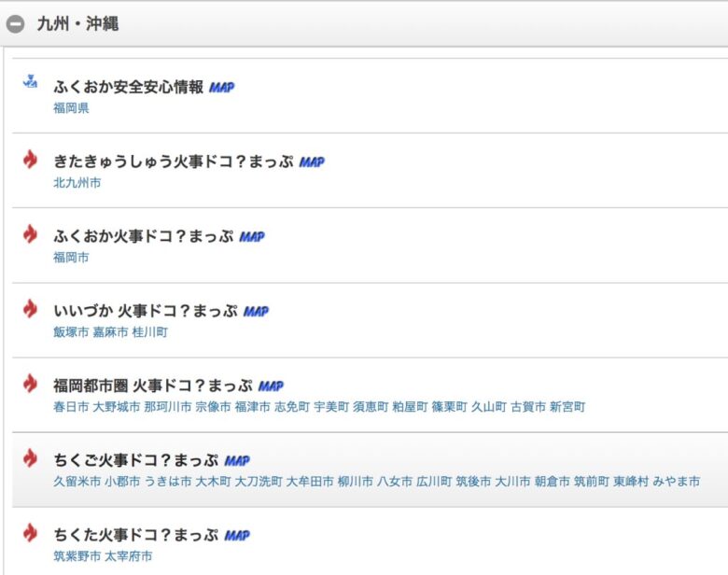This screenshot has width=728, height=575.
Task: Open ちくた火事ドコ？まっぷ title
Action: [136, 536]
